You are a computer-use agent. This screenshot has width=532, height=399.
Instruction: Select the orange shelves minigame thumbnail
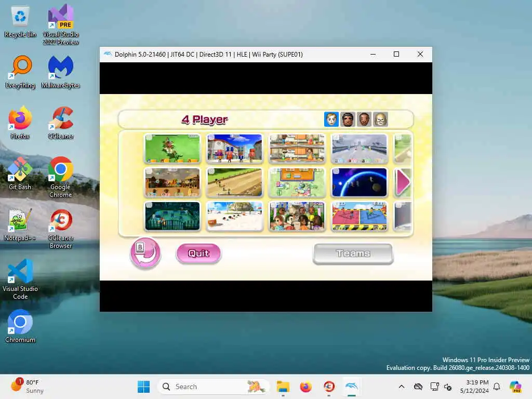(297, 149)
